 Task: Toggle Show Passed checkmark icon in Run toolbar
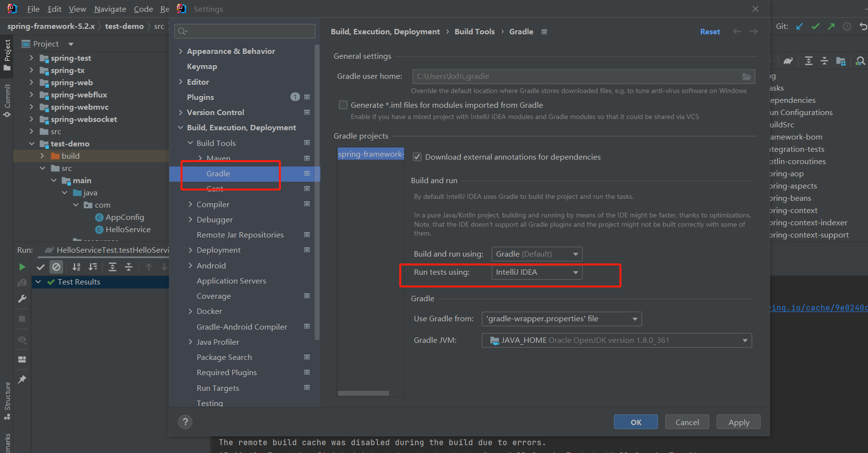coord(41,267)
